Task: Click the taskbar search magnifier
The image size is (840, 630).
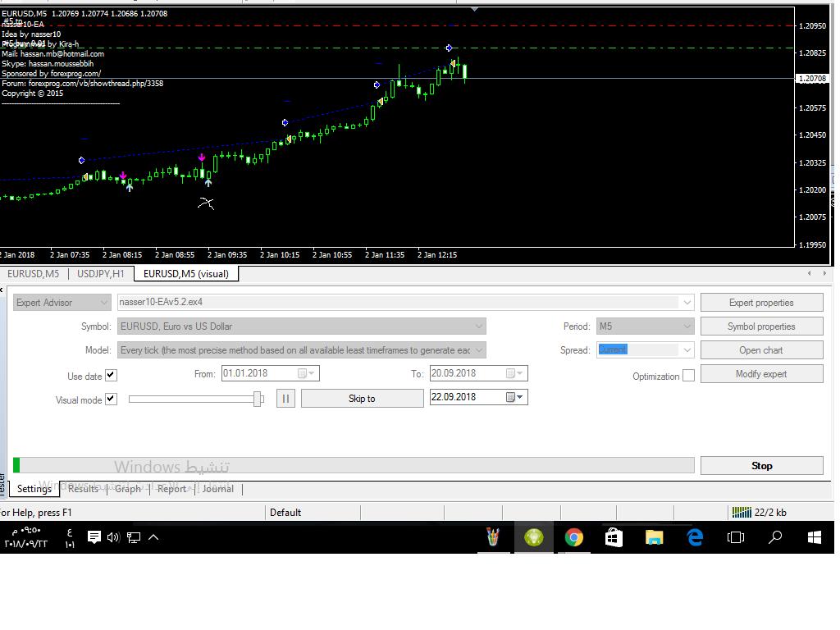Action: [775, 537]
